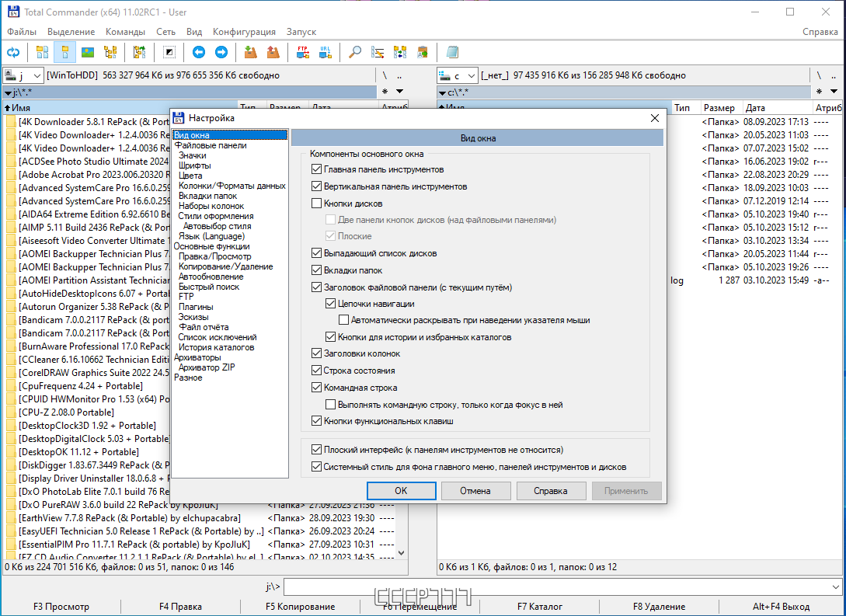Enable Автоматически раскрывать при наведении checkbox
The height and width of the screenshot is (616, 846).
tap(343, 320)
